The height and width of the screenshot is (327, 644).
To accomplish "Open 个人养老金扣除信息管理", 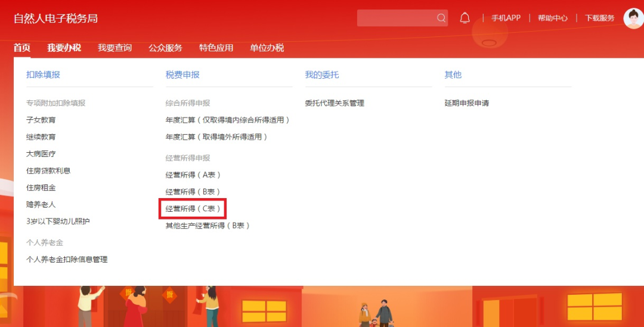I will click(x=67, y=260).
